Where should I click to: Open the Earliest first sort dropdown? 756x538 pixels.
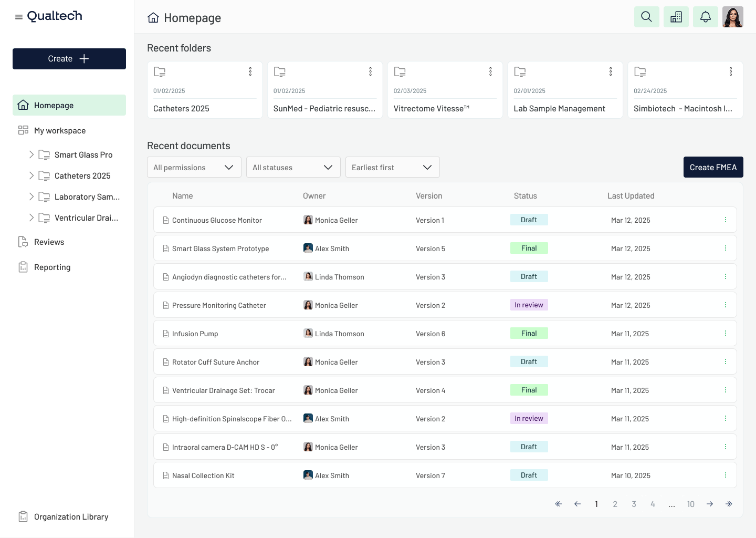(392, 167)
